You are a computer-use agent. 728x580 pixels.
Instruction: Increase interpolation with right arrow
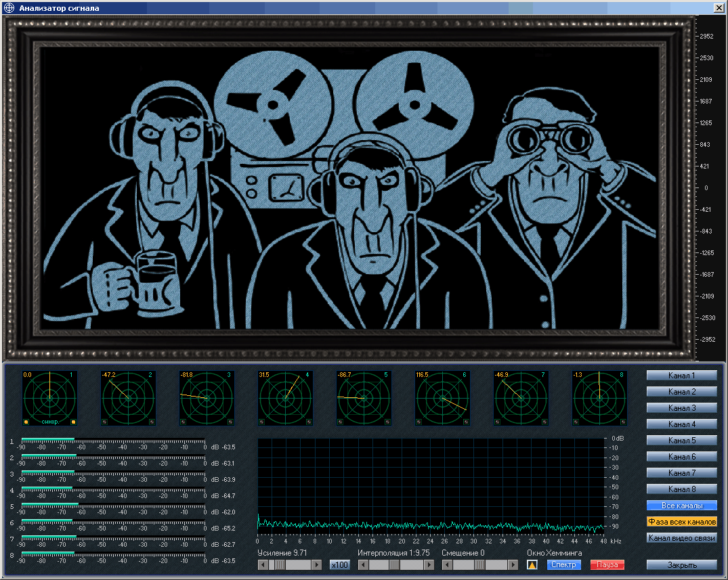(429, 564)
